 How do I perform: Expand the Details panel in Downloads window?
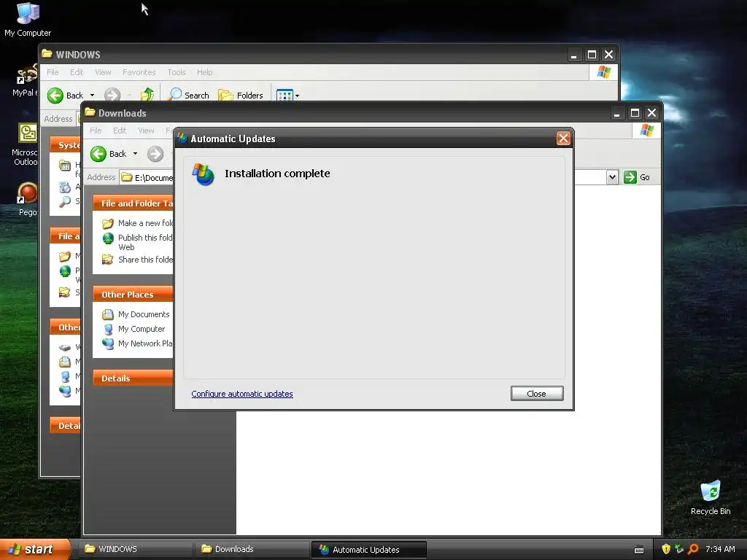pyautogui.click(x=133, y=378)
